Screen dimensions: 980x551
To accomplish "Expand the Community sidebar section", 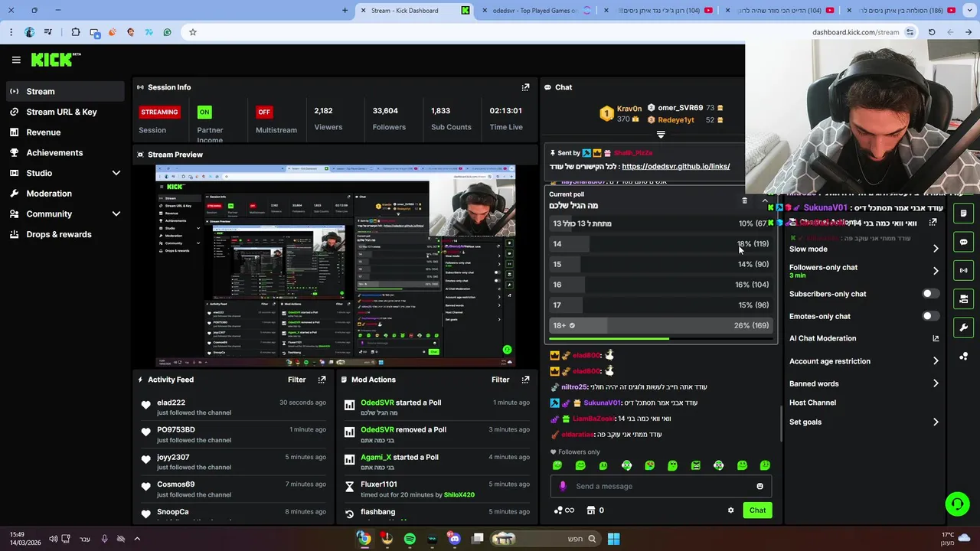I will 116,214.
